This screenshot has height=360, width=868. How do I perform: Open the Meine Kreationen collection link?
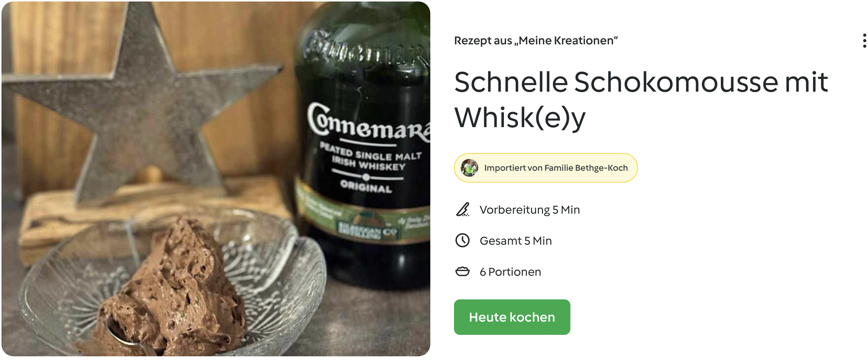point(568,40)
